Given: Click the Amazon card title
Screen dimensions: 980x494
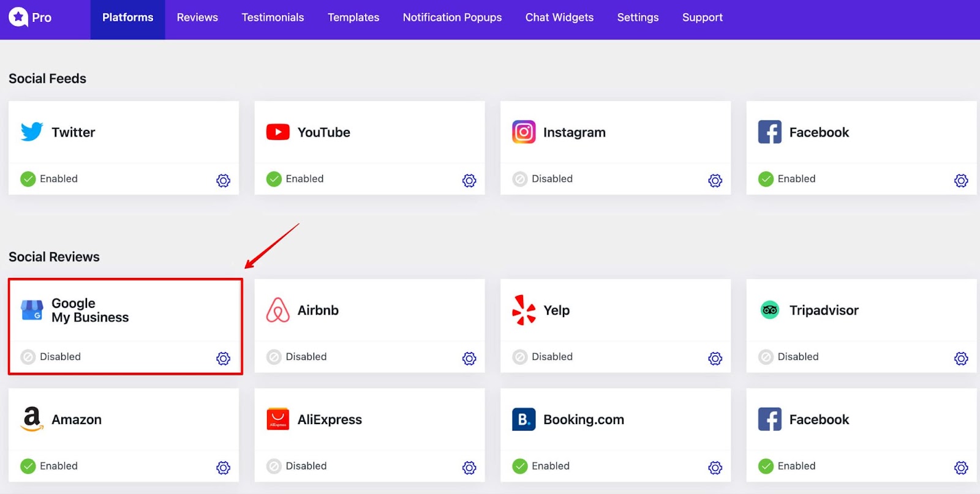Looking at the screenshot, I should 77,420.
